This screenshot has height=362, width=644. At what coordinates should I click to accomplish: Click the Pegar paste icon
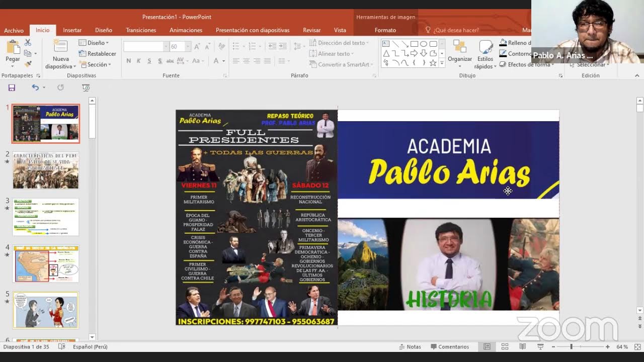[13, 48]
